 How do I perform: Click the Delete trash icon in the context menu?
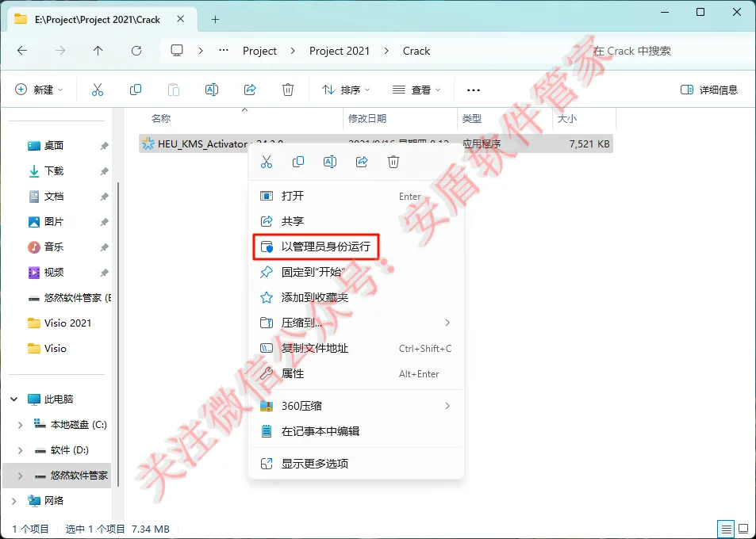(x=393, y=162)
